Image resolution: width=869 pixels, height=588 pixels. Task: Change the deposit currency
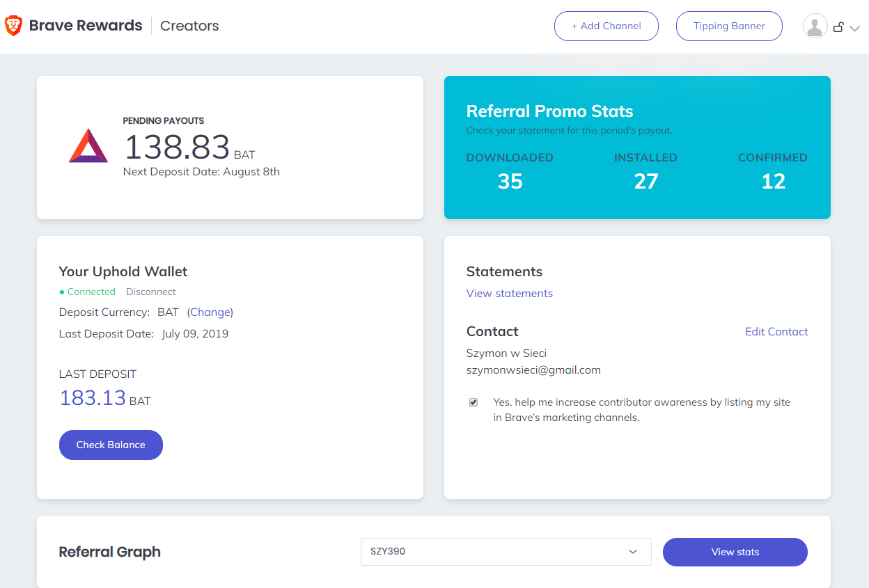click(x=210, y=312)
